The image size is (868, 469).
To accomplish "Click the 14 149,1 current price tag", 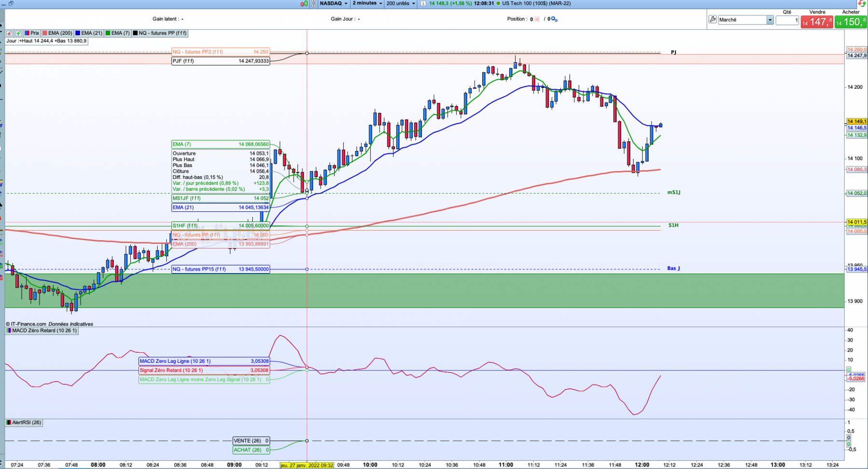I will pyautogui.click(x=857, y=122).
